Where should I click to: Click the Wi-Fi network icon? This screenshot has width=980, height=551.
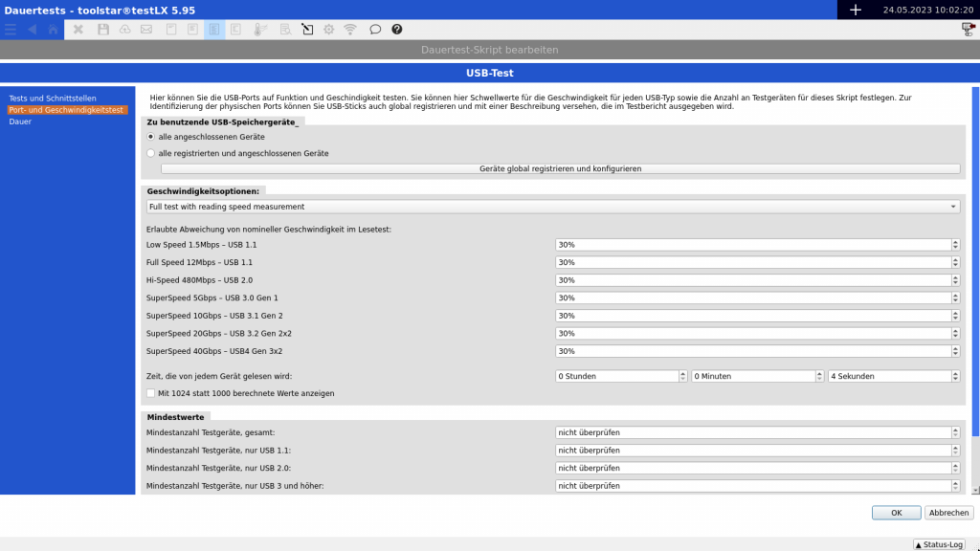point(350,30)
